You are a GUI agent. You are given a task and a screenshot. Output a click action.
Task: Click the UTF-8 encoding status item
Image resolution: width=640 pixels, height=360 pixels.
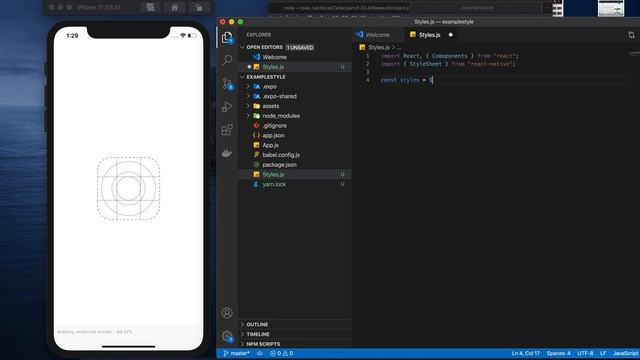coord(585,353)
